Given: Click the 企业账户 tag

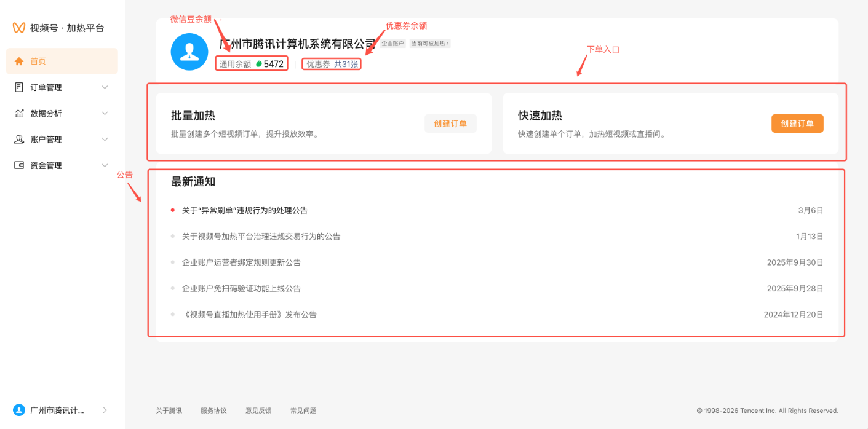Looking at the screenshot, I should point(392,44).
